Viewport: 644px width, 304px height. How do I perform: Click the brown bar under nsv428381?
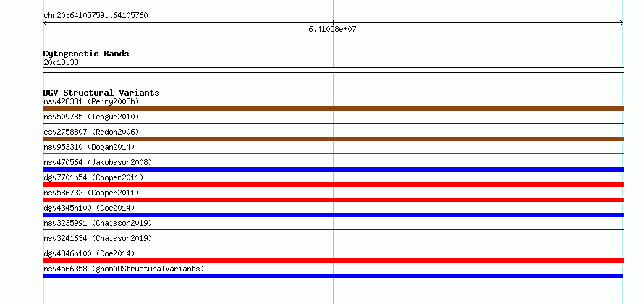[333, 109]
